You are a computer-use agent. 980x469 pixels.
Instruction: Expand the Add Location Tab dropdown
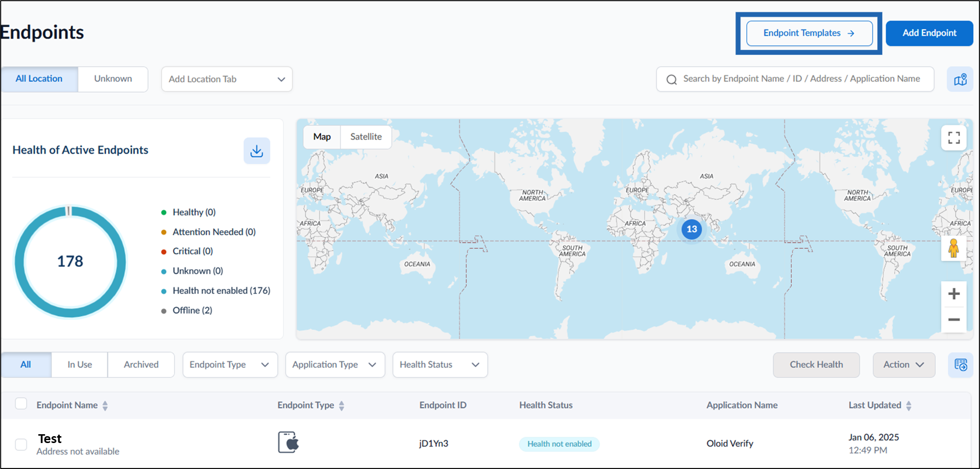coord(227,79)
